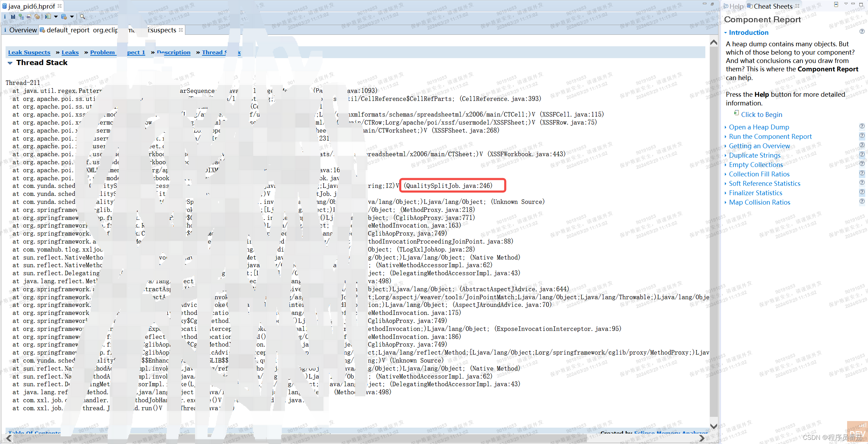Open the Dominator Tree icon
The width and height of the screenshot is (868, 444).
21,17
